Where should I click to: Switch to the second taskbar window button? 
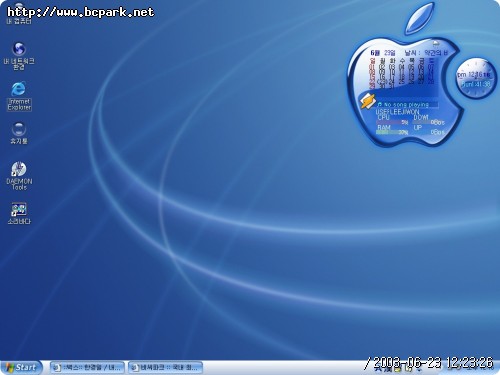[165, 368]
